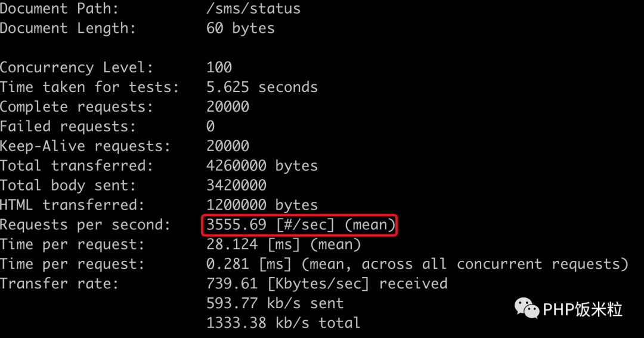
Task: Click the /sms/status document path
Action: pyautogui.click(x=253, y=9)
